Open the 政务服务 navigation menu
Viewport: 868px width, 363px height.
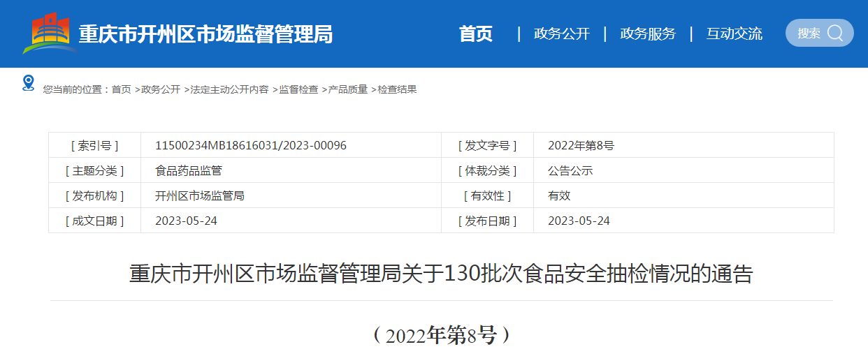click(648, 34)
